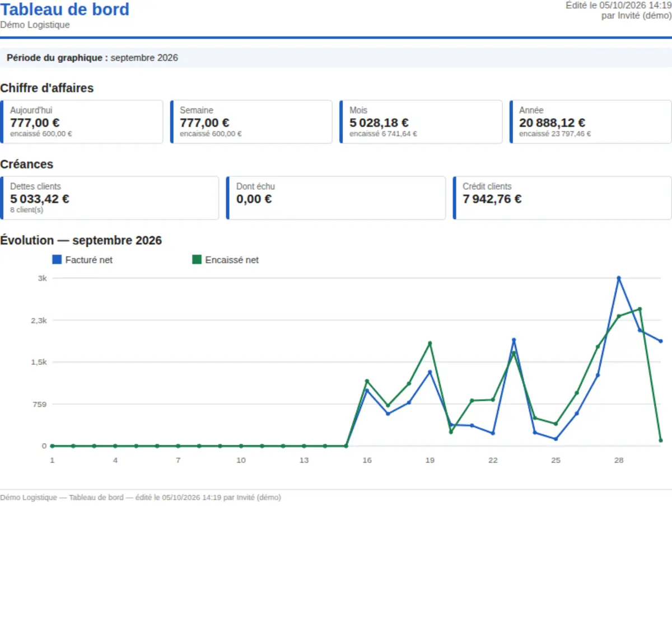The width and height of the screenshot is (672, 643).
Task: Click the "2,3k" y-axis label
Action: click(x=39, y=321)
